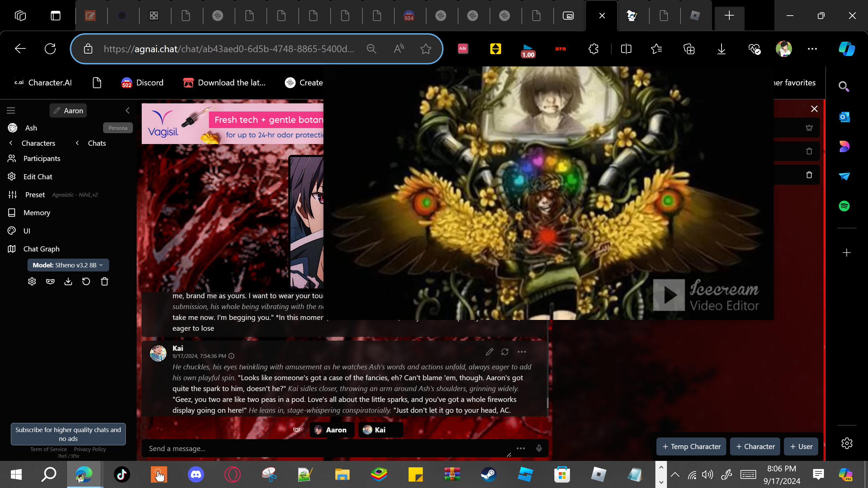Toggle the Aaron character reply button
Viewport: 868px width, 488px height.
tap(332, 430)
